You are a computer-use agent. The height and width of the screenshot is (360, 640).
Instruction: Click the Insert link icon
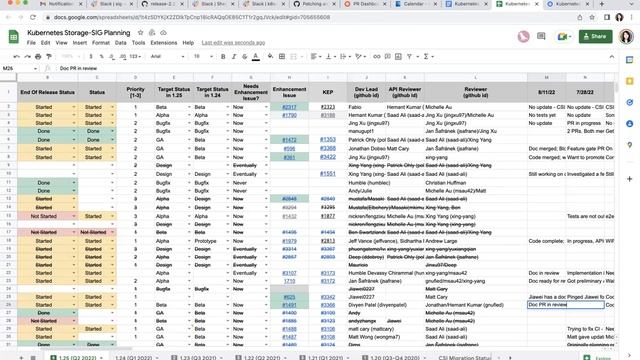376,56
